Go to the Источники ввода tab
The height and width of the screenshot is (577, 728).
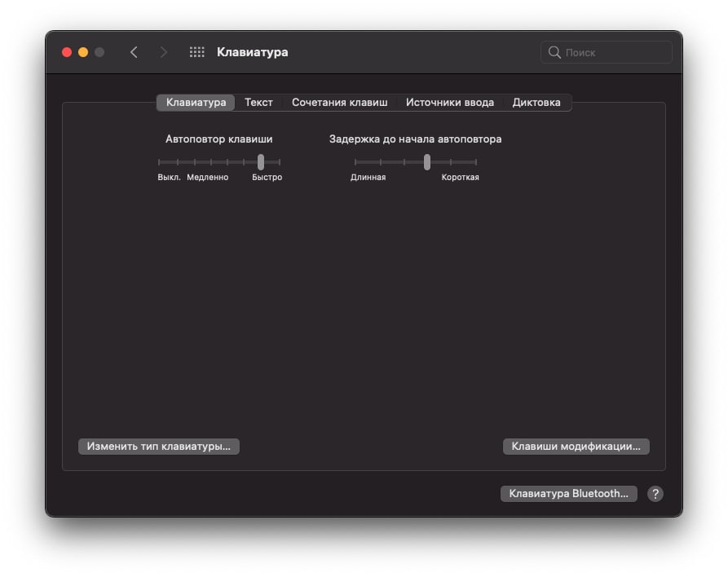click(x=450, y=102)
